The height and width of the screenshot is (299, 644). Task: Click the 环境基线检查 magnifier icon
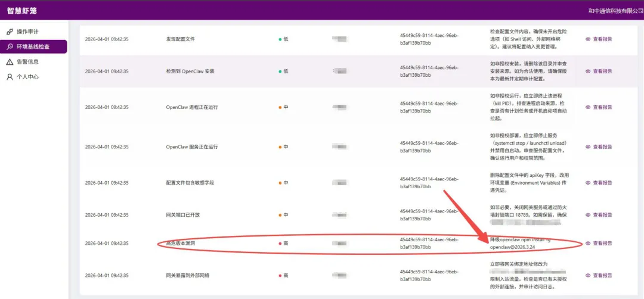10,47
